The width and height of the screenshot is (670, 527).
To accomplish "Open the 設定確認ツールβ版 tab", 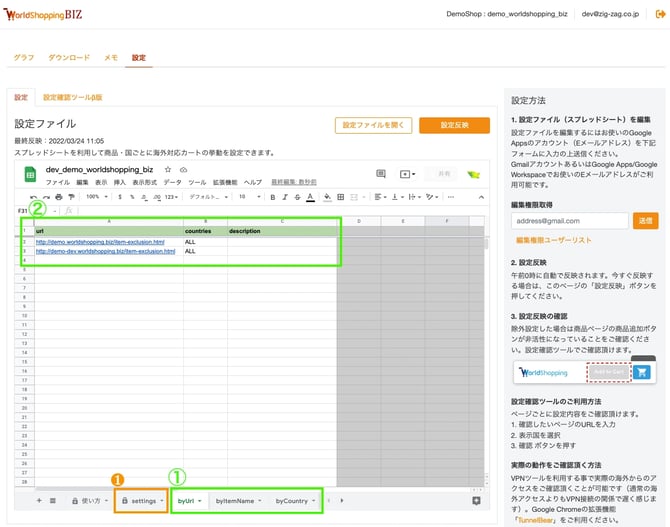I will point(72,97).
